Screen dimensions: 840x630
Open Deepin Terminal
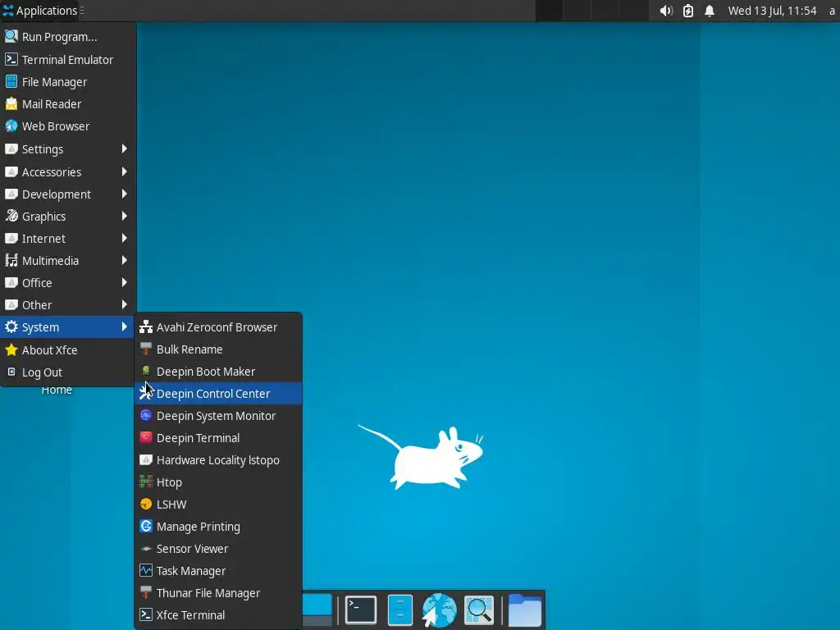point(218,438)
